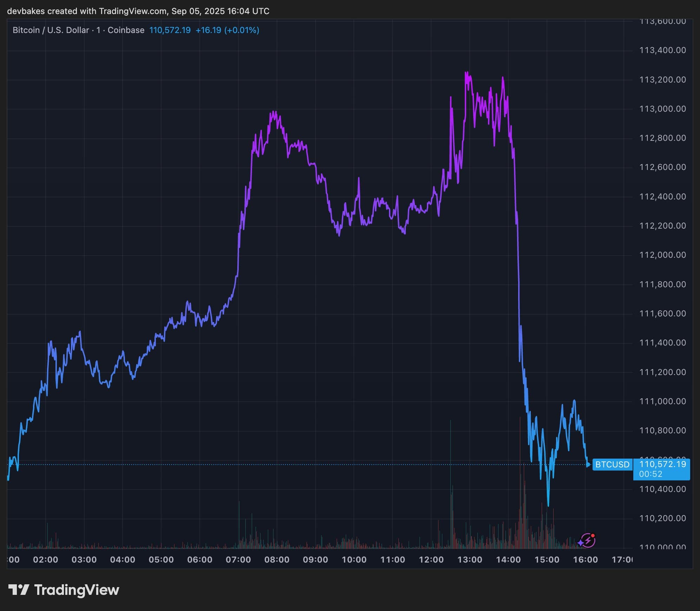Screen dimensions: 700x611
Task: Click the 00:52 countdown timer in the price box
Action: [x=650, y=474]
